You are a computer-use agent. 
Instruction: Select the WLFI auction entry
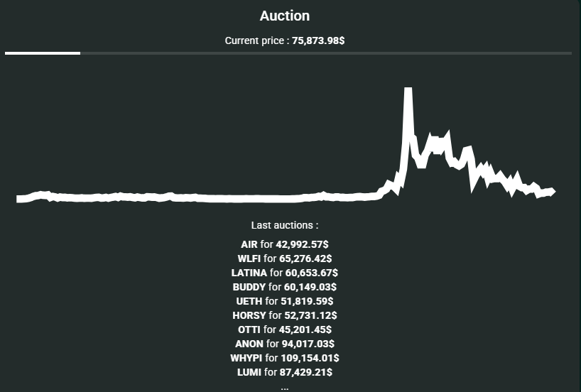[x=284, y=258]
